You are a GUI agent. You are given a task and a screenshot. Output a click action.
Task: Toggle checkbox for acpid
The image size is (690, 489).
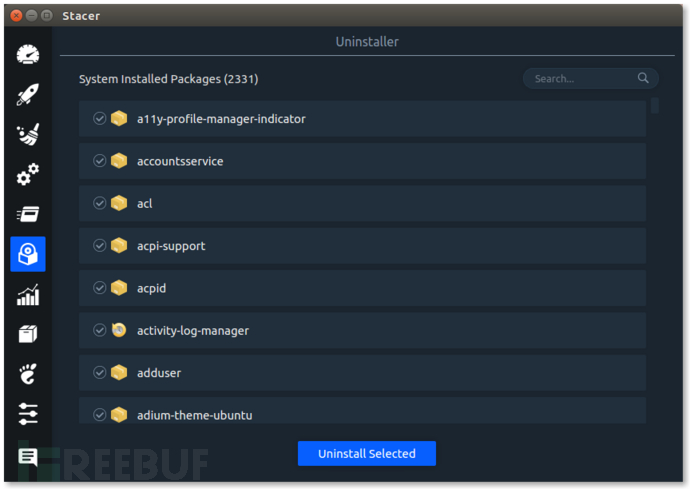pos(99,288)
